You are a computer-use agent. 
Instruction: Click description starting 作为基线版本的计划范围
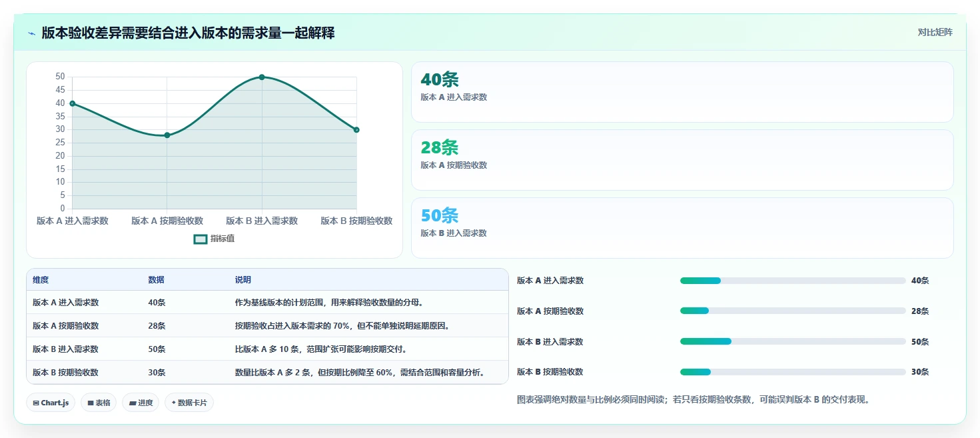coord(330,303)
